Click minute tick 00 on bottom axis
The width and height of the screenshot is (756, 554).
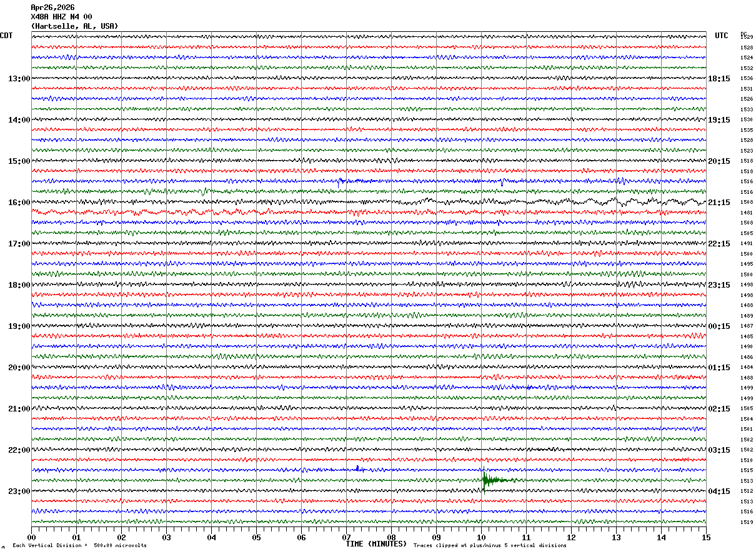pyautogui.click(x=31, y=538)
